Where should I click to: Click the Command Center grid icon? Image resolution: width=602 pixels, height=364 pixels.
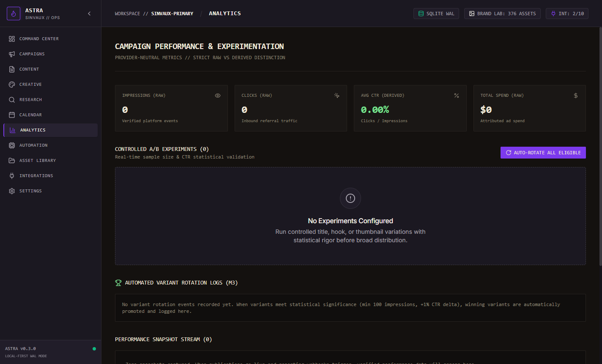pyautogui.click(x=12, y=39)
